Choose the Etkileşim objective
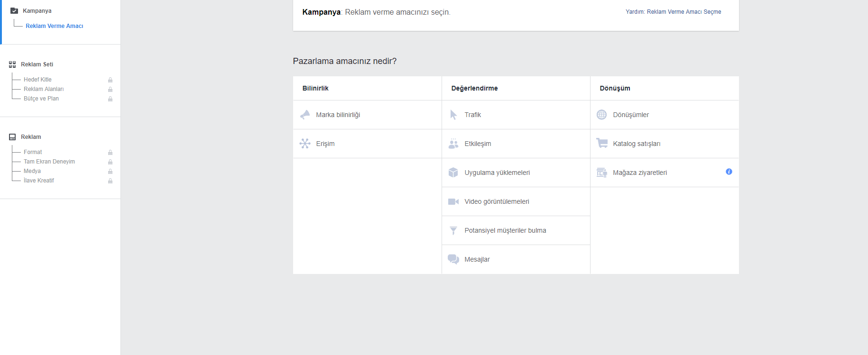The image size is (868, 355). point(516,144)
